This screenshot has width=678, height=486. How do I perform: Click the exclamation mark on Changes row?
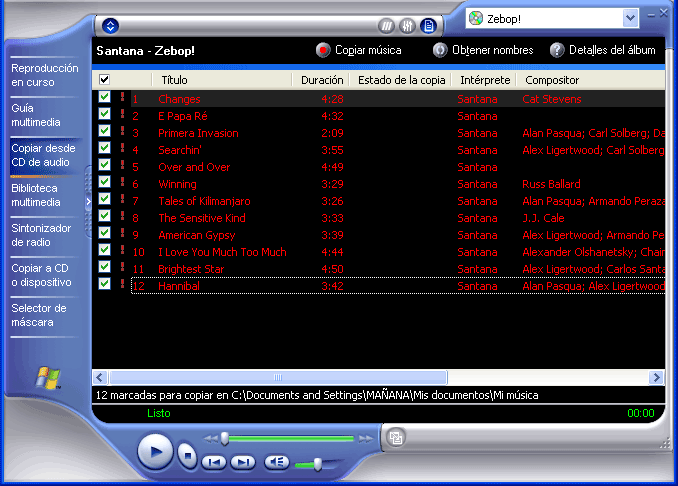[x=122, y=97]
